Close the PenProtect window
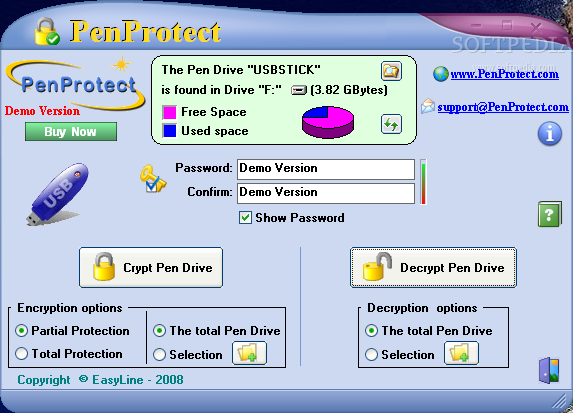573x413 pixels. pos(536,27)
